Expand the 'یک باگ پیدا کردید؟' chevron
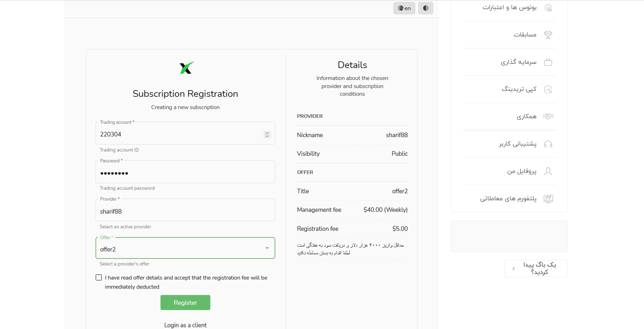644x329 pixels. (x=513, y=268)
